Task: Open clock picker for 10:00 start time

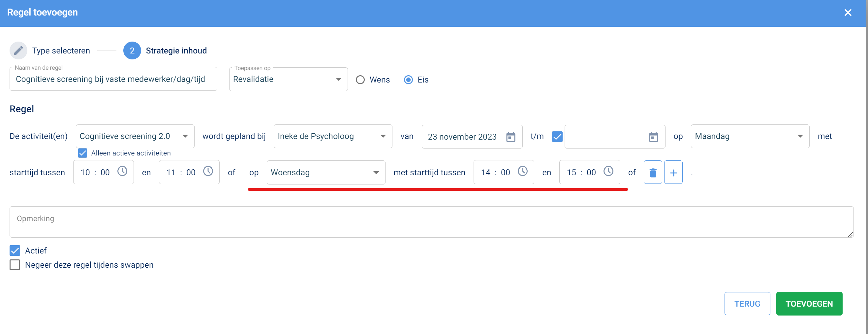Action: [122, 171]
